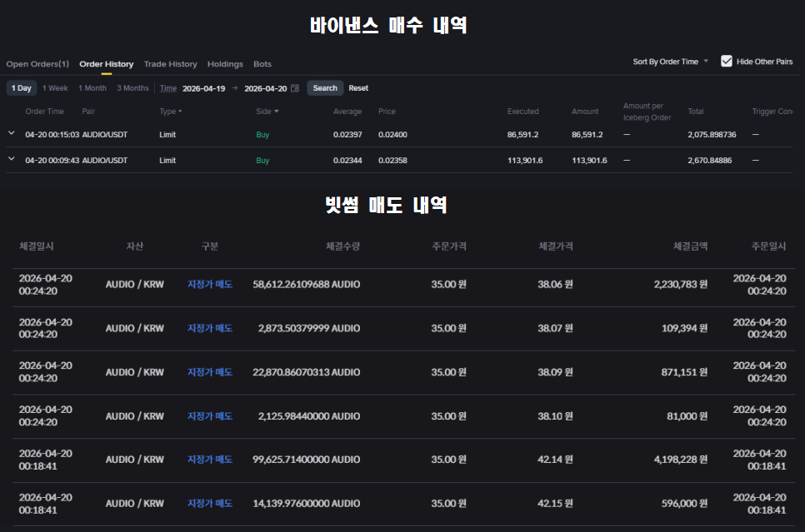
Task: Open the calendar date picker icon
Action: coord(295,88)
